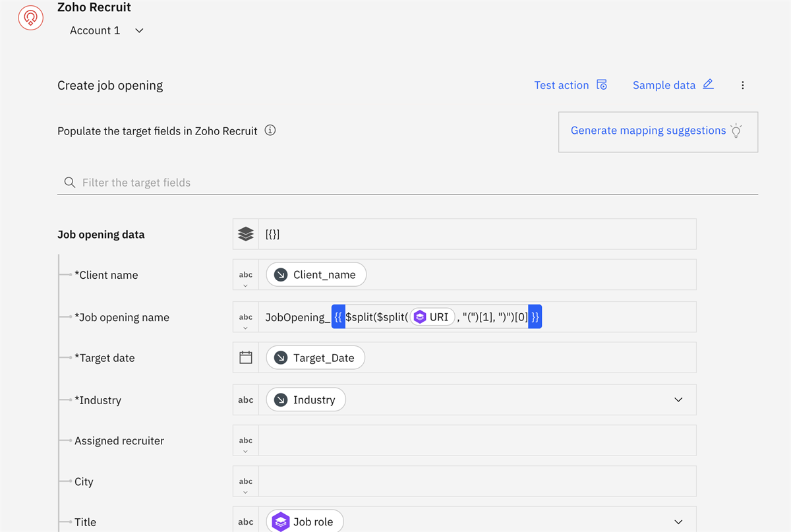Viewport: 791px width, 532px height.
Task: Click the Zoho Recruit app logo icon
Action: tap(31, 18)
